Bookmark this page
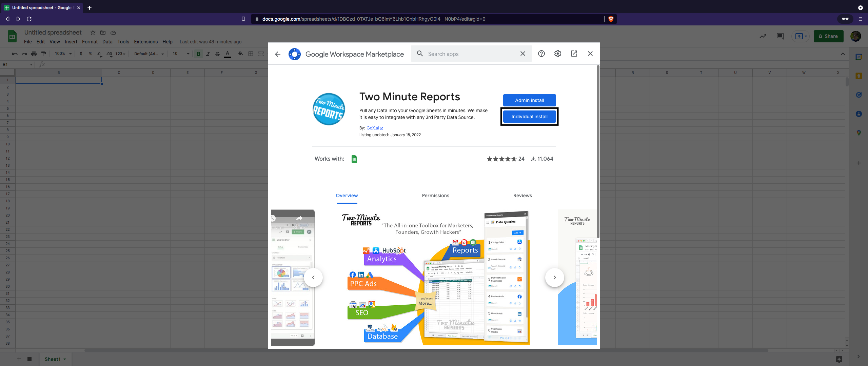The width and height of the screenshot is (868, 366). [243, 19]
